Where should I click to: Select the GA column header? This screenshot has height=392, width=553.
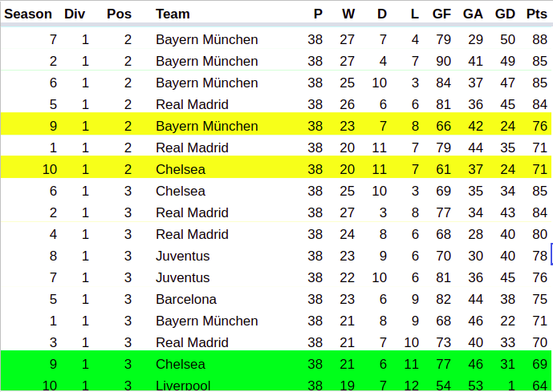[473, 14]
